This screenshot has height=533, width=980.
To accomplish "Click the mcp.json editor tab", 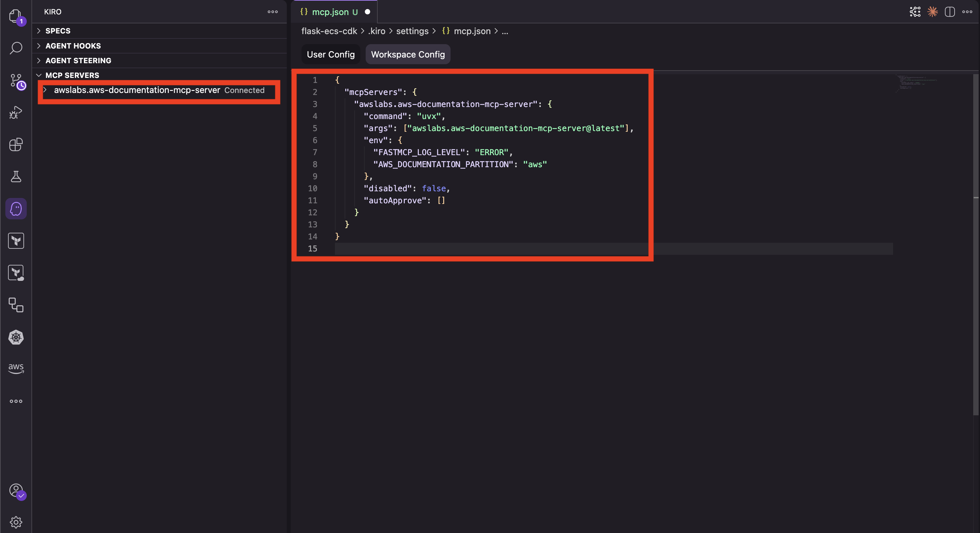I will coord(330,12).
